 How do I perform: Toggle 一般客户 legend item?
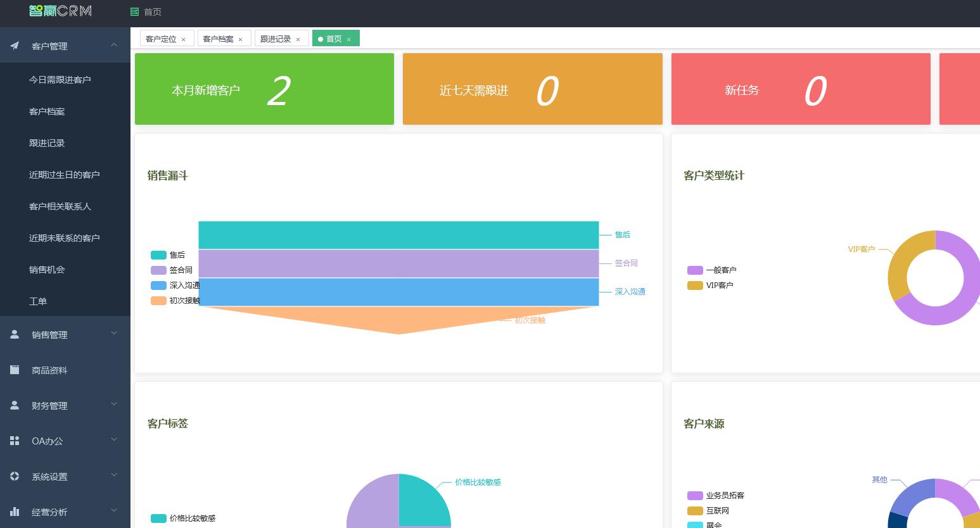tap(712, 270)
